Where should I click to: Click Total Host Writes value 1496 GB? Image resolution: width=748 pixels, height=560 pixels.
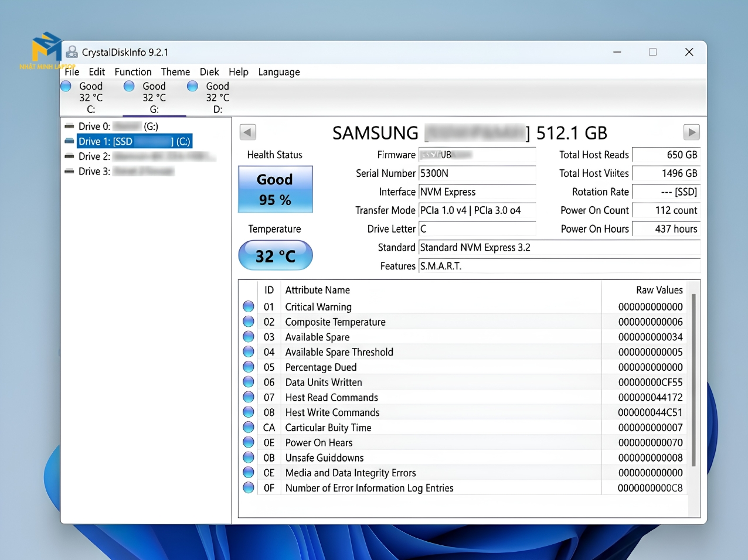tap(667, 173)
